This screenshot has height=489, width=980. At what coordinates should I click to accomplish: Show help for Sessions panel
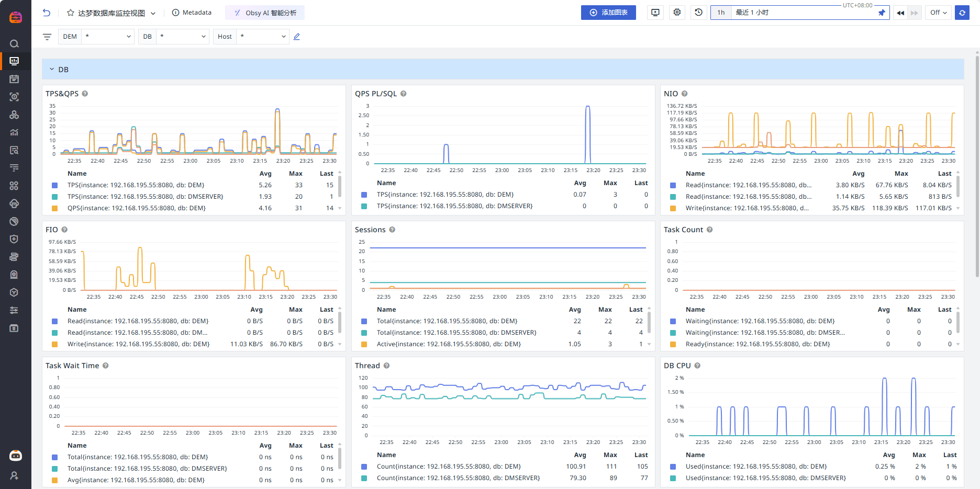tap(392, 230)
